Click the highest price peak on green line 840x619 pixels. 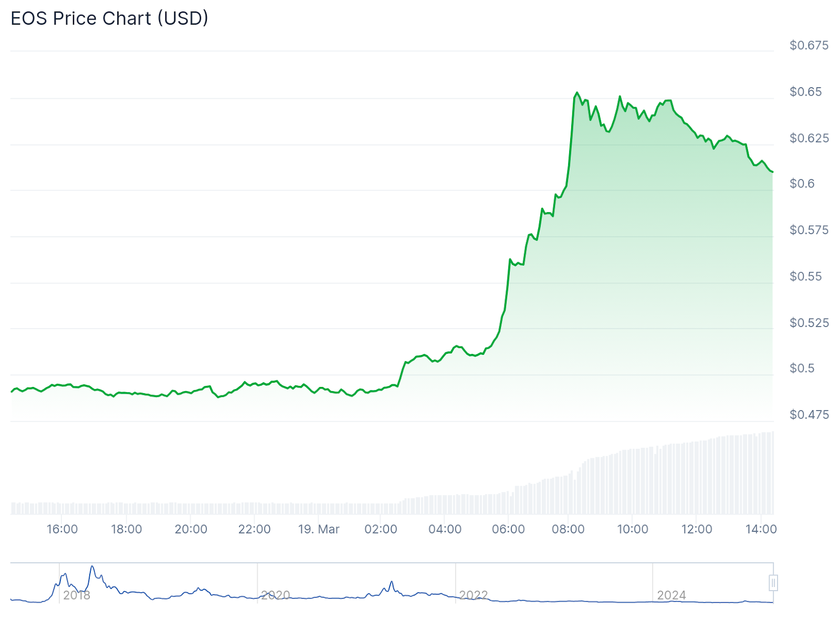coord(577,93)
